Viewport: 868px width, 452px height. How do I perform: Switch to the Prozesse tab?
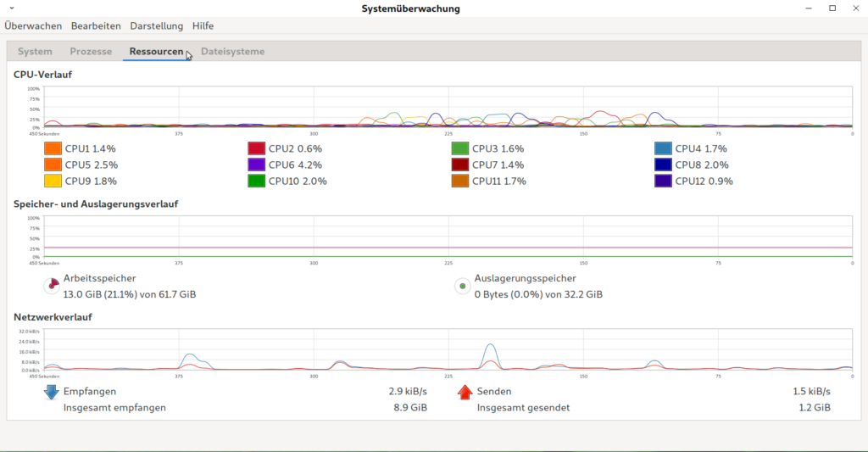[91, 52]
